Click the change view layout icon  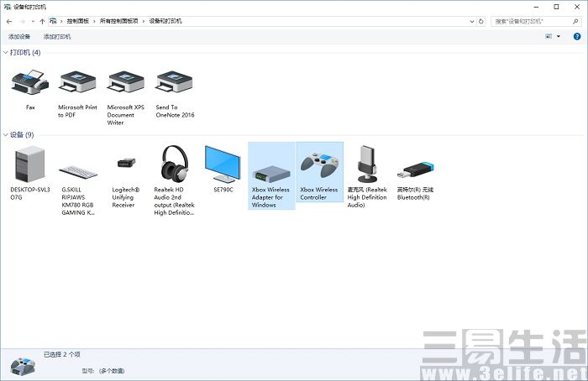tap(549, 36)
